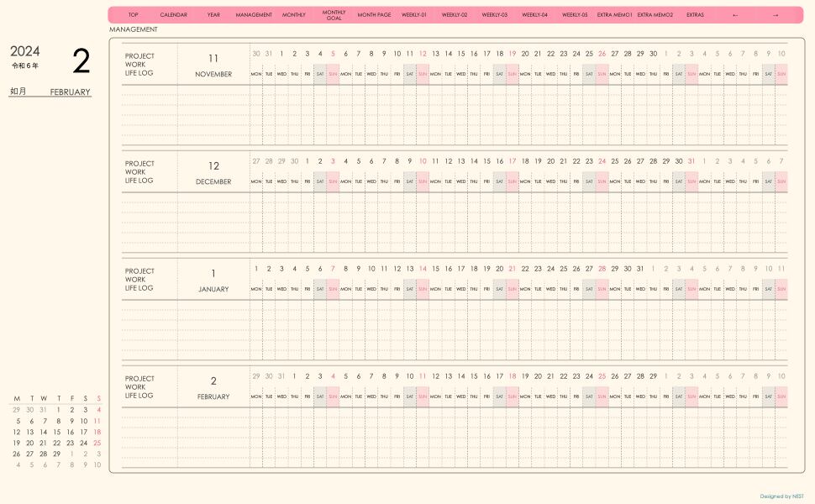The width and height of the screenshot is (815, 504).
Task: Click PROJECT WORK LIFE LOG label in the December row
Action: point(139,172)
